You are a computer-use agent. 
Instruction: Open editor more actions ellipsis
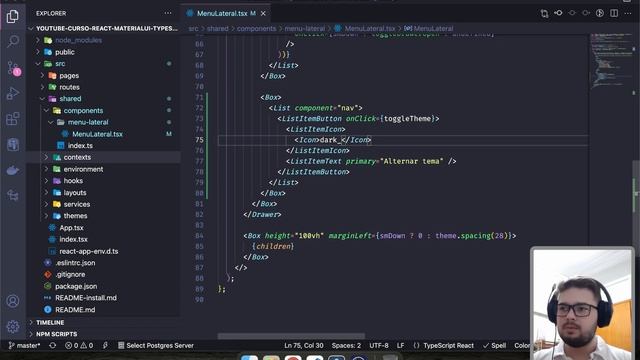pyautogui.click(x=628, y=13)
